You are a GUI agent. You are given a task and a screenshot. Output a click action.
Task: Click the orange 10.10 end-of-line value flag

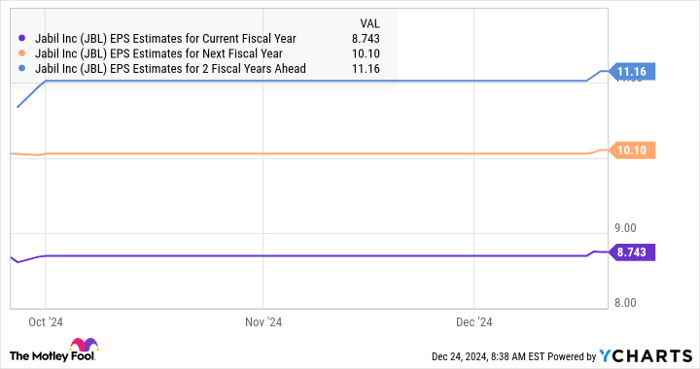[x=631, y=150]
